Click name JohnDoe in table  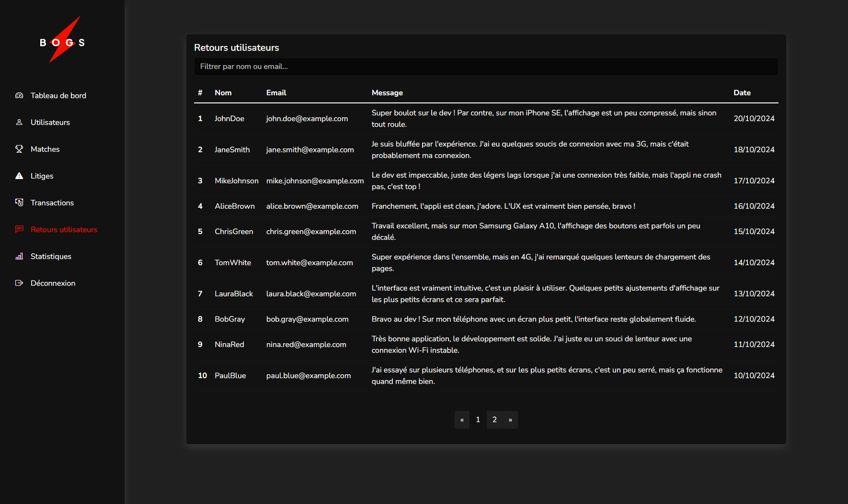coord(229,119)
